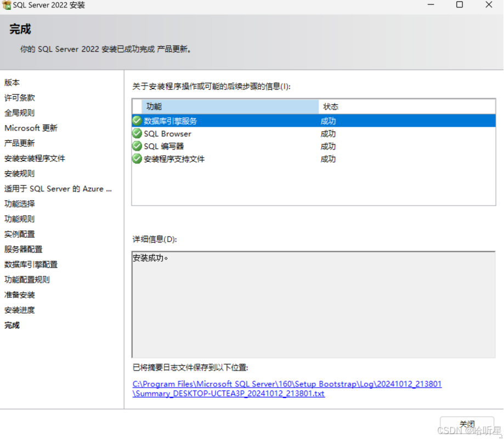Click green check icon beside 安装程序支持文件
The width and height of the screenshot is (504, 439).
point(137,159)
